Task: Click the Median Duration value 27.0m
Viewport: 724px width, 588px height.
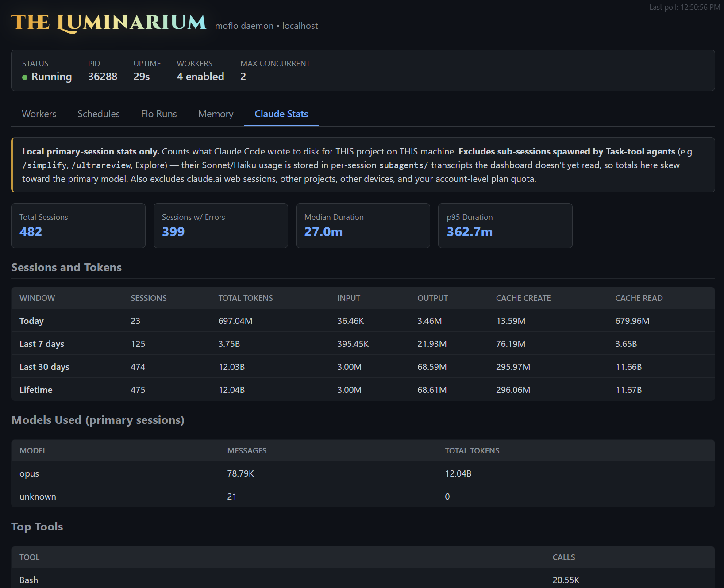Action: click(x=323, y=232)
